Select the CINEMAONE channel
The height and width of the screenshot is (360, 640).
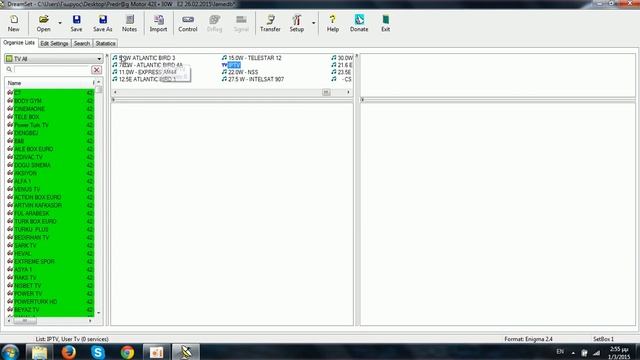point(29,109)
